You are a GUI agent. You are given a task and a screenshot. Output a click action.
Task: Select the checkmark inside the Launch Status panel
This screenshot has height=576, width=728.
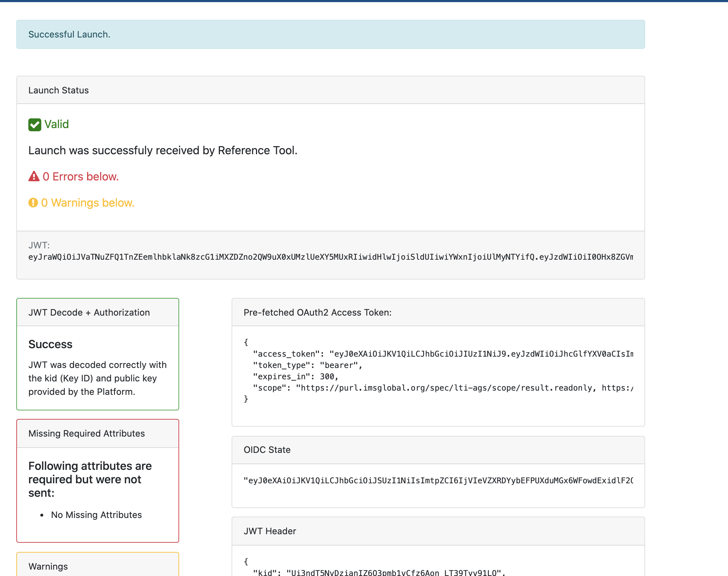[x=34, y=125]
